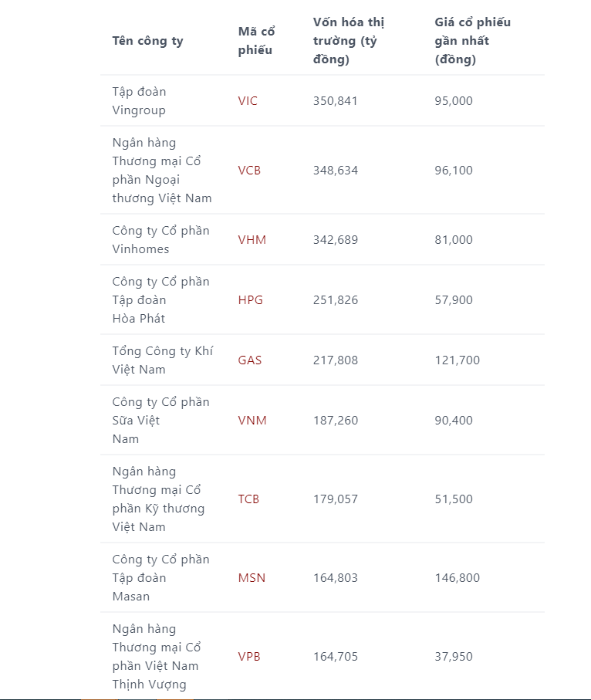Image resolution: width=591 pixels, height=700 pixels.
Task: Click the Sữa Việt Nam company name
Action: coord(160,421)
